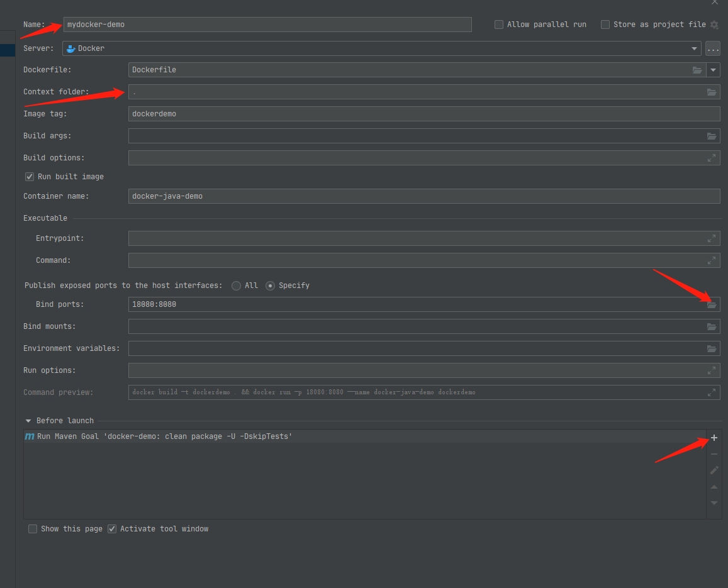Remove the selected Before launch task
The image size is (728, 588).
pos(714,454)
